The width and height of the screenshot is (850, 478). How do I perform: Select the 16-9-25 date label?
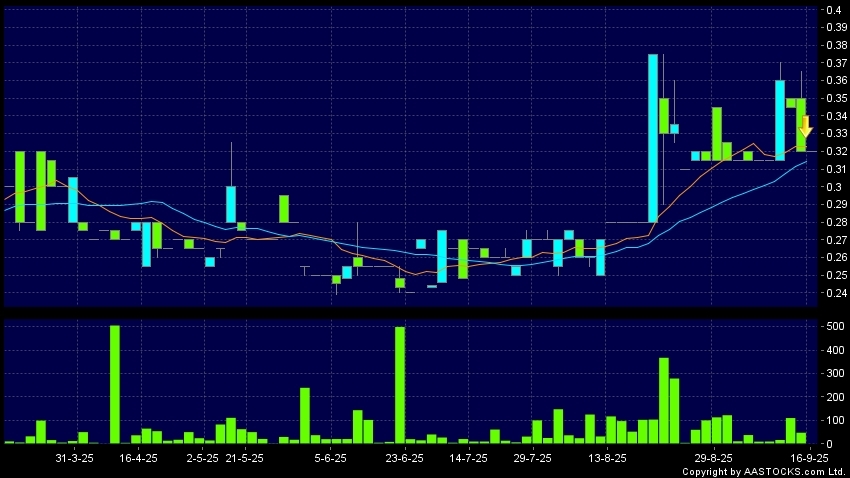tap(809, 458)
